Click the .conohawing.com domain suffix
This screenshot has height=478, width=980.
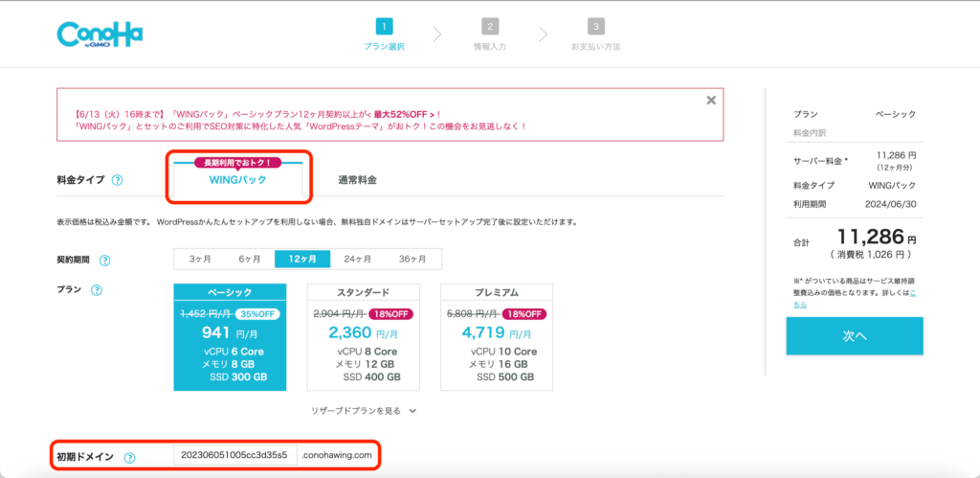point(336,455)
